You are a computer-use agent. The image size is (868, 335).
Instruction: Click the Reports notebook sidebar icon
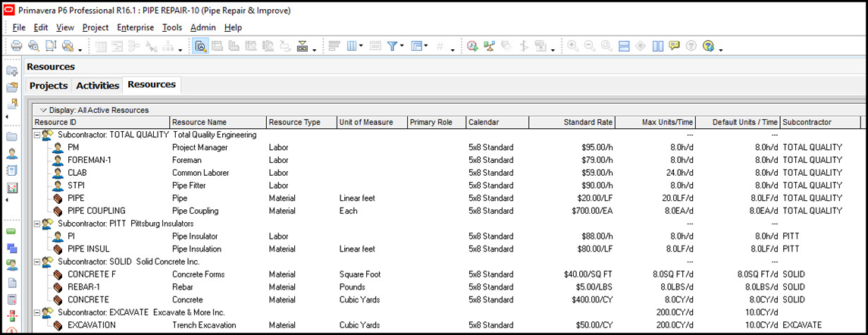(x=11, y=170)
